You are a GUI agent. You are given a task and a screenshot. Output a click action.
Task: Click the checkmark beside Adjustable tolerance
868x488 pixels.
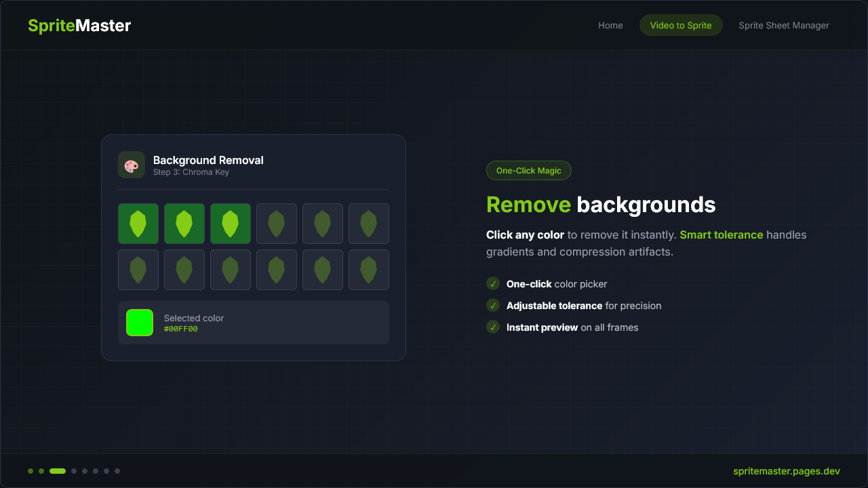point(493,305)
